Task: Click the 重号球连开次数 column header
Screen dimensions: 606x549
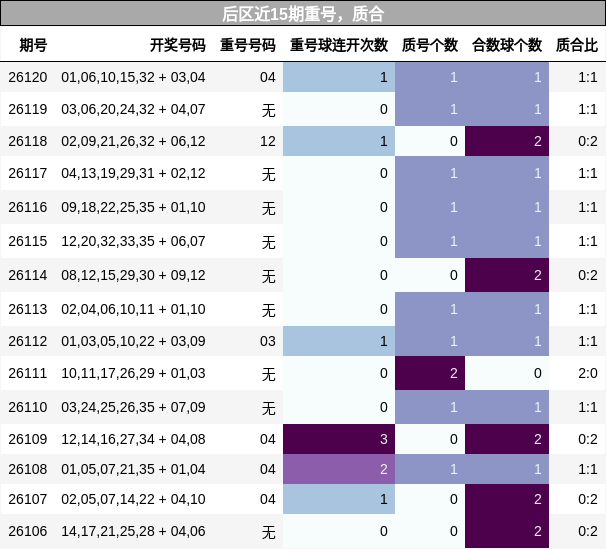Action: [339, 45]
